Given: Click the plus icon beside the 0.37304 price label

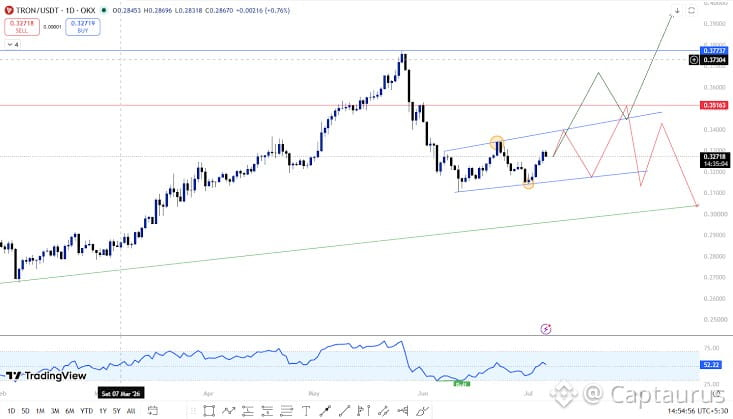Looking at the screenshot, I should point(694,60).
